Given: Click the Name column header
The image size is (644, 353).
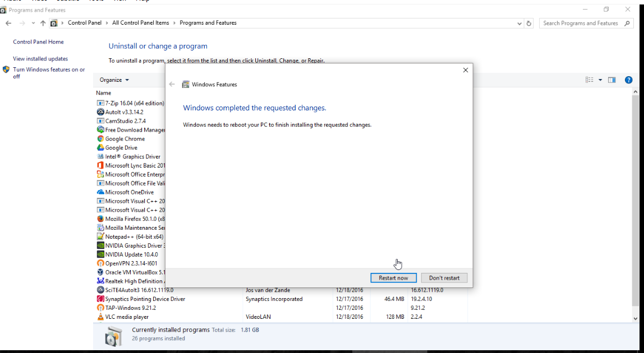Looking at the screenshot, I should 103,93.
